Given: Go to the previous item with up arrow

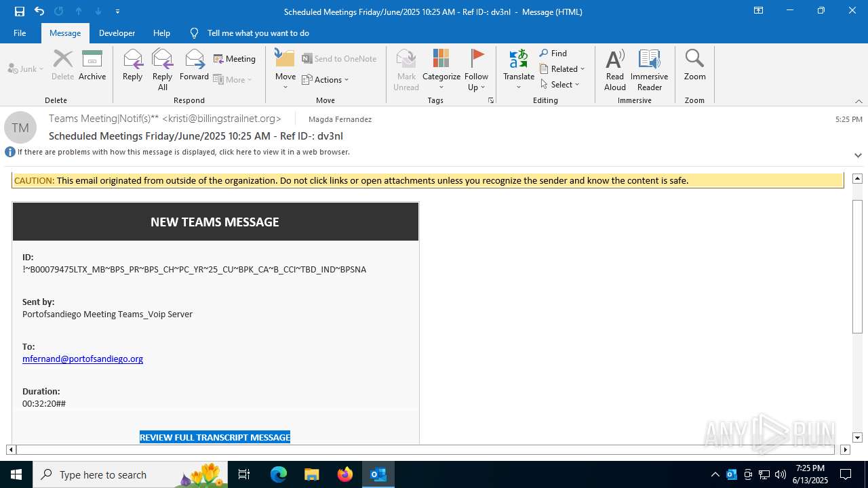Looking at the screenshot, I should 79,12.
